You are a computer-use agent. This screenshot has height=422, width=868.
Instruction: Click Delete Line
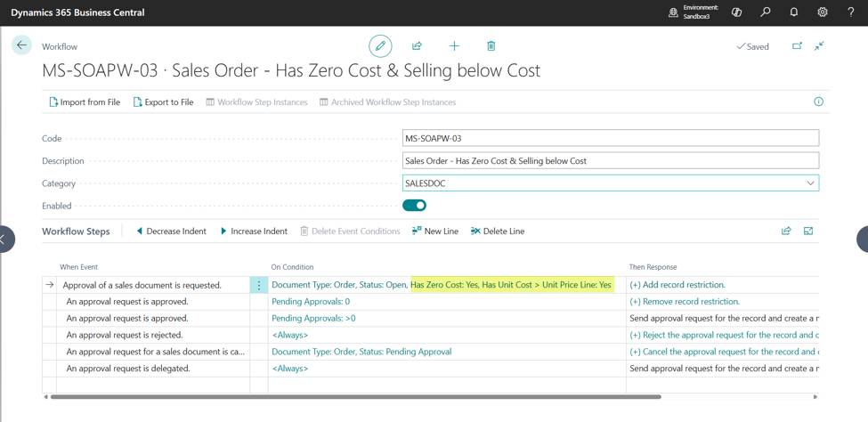click(x=498, y=231)
